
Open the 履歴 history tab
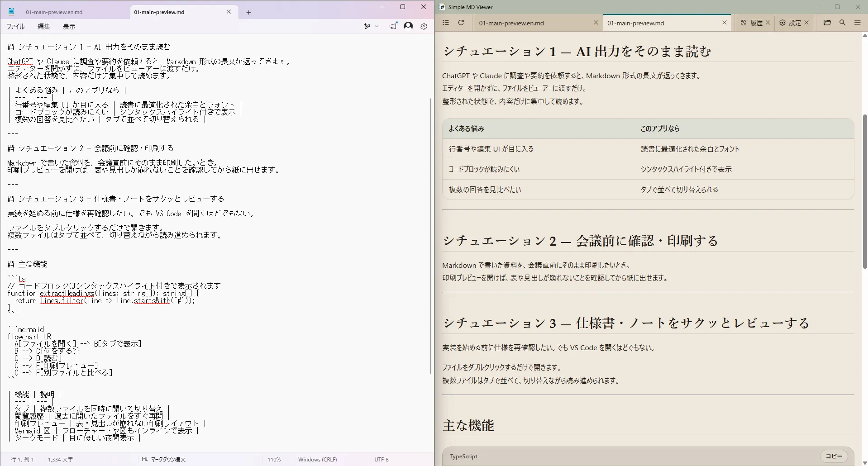[x=752, y=23]
